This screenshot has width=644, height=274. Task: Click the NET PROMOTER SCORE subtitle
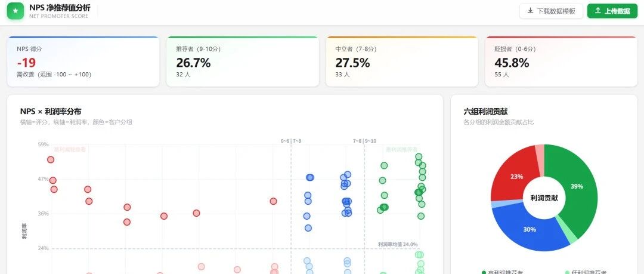point(58,17)
